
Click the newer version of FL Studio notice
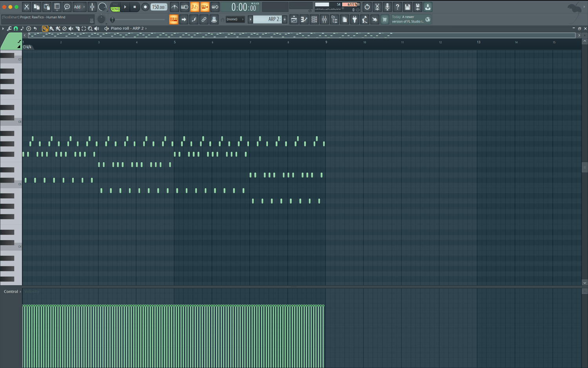coord(408,19)
